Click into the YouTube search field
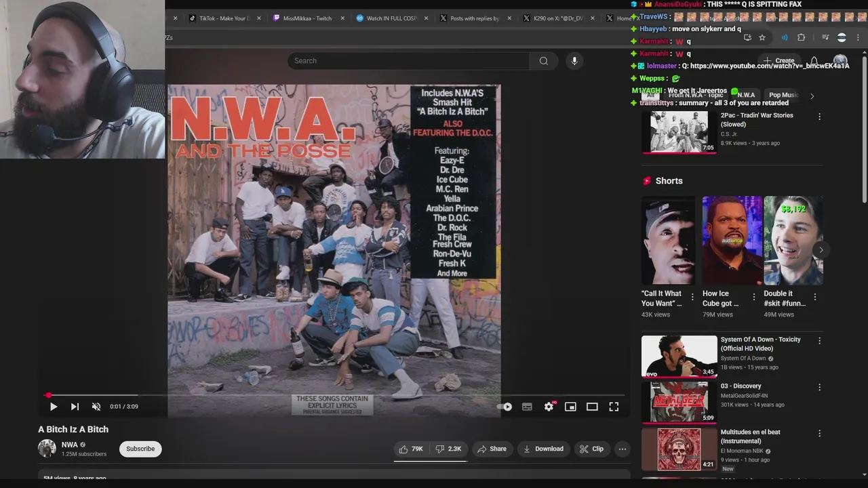Screen dimensions: 868x488 click(x=408, y=61)
